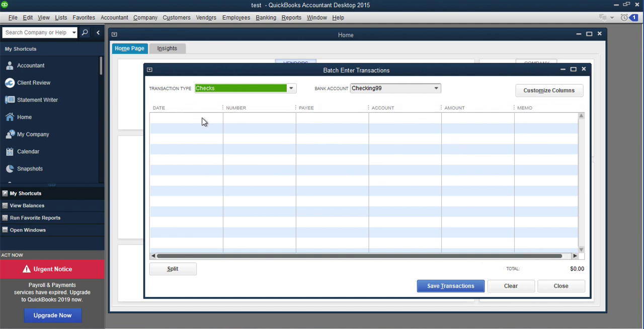Switch to the Insights tab

(167, 48)
